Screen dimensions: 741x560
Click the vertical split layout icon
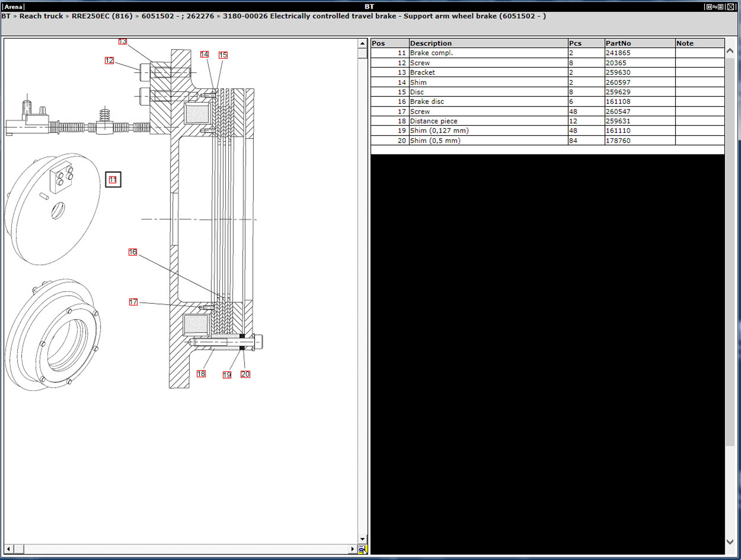pyautogui.click(x=710, y=7)
